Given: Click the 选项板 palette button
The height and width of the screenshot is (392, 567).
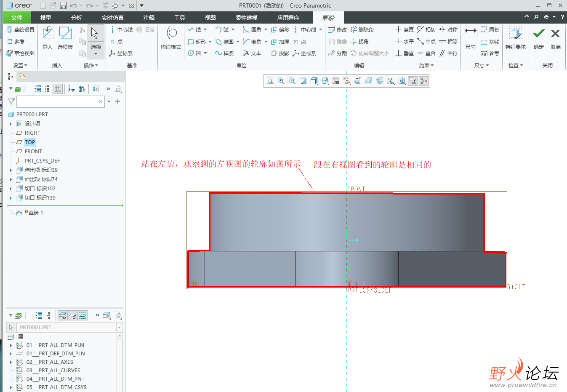Looking at the screenshot, I should tap(65, 39).
